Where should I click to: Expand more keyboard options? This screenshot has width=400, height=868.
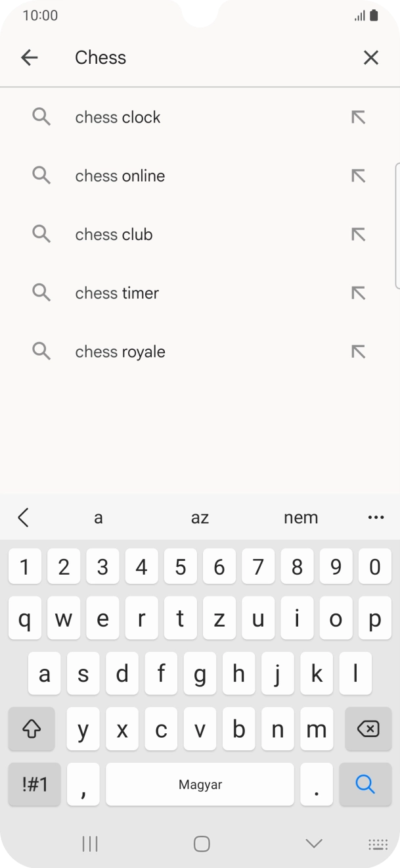(376, 518)
